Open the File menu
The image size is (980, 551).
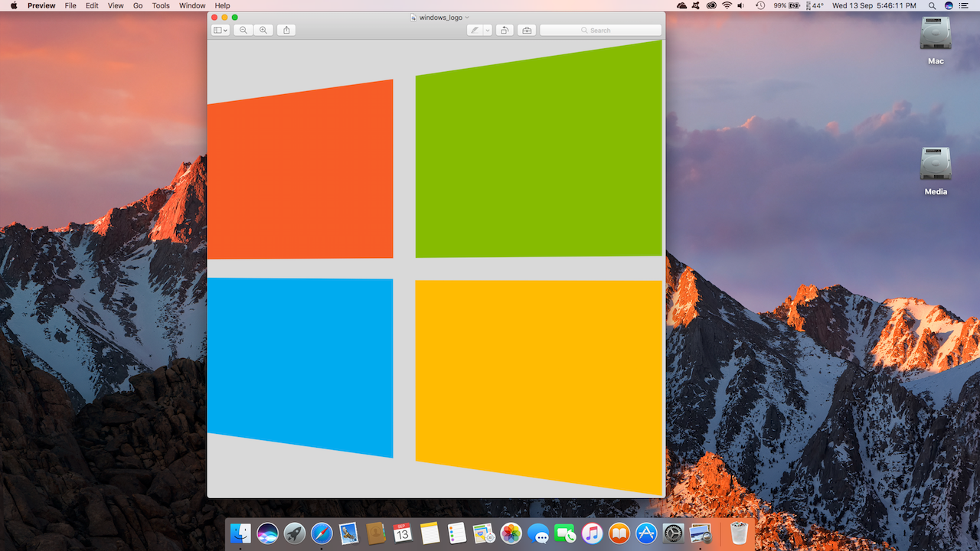click(x=70, y=5)
